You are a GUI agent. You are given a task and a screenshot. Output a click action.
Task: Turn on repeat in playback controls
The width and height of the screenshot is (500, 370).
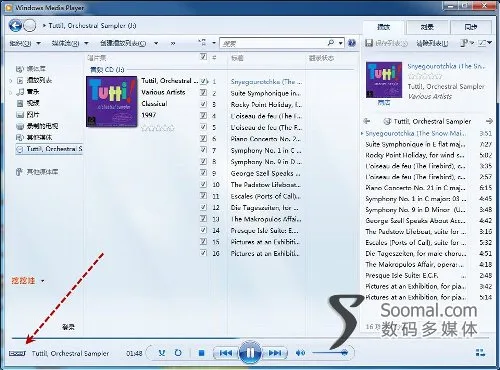178,353
